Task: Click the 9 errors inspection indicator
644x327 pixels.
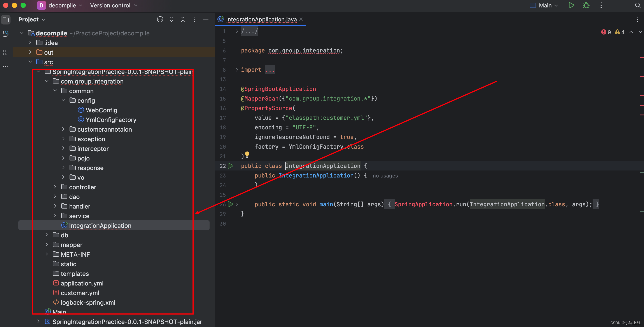Action: point(606,32)
